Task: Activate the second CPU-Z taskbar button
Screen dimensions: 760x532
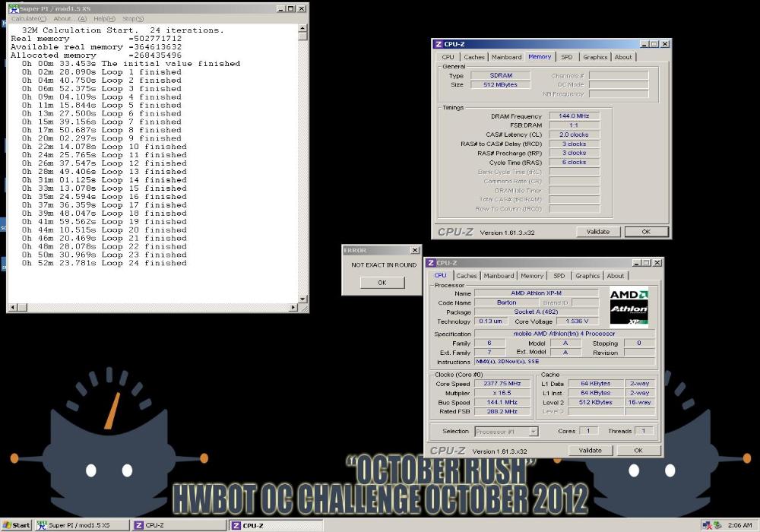Action: [x=276, y=525]
